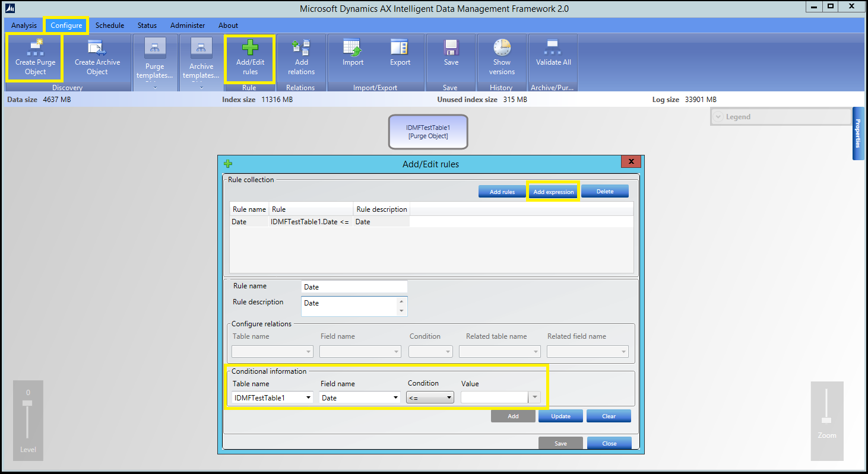Click the Save floppy disk ribbon icon

pos(451,47)
